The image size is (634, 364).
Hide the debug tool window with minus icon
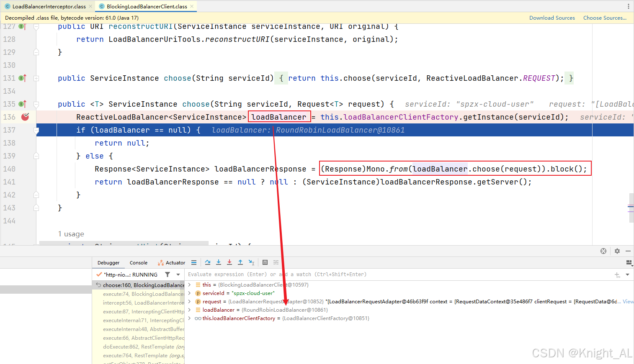pos(628,251)
